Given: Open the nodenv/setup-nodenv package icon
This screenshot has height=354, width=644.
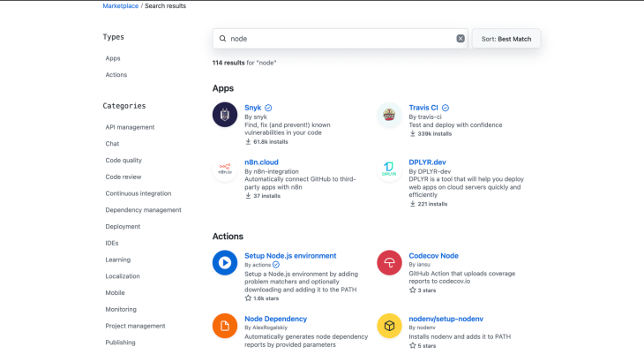Looking at the screenshot, I should point(389,326).
